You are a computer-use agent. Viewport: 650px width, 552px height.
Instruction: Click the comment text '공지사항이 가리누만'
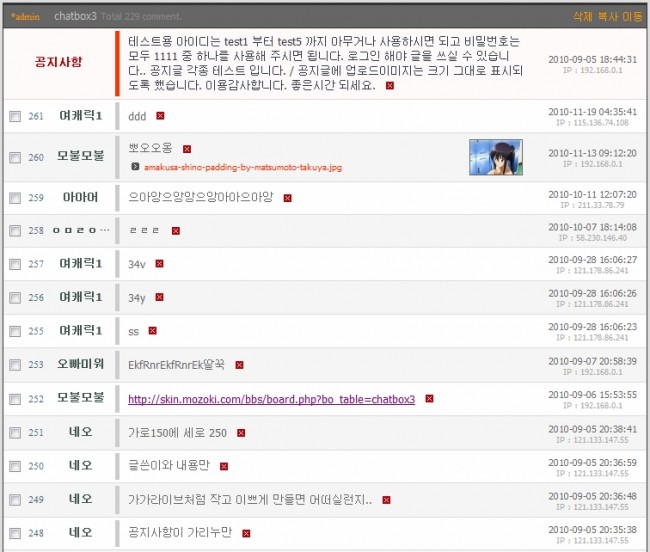click(180, 532)
